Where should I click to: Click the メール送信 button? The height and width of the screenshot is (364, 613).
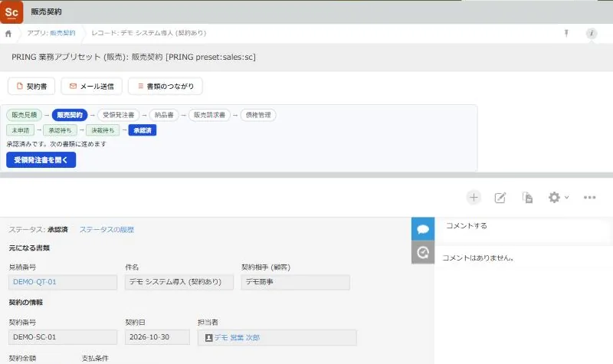tap(91, 86)
